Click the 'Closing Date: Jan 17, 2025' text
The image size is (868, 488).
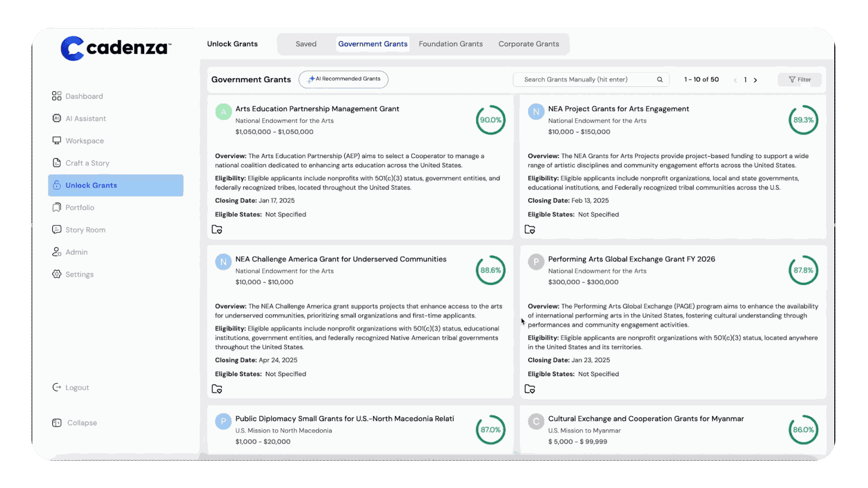point(255,201)
